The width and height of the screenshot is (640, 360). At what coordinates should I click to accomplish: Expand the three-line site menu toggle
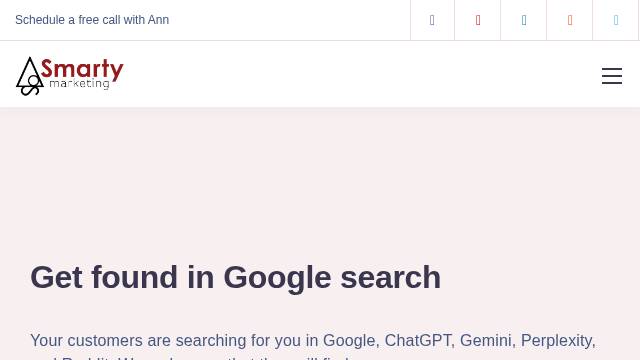pos(612,76)
